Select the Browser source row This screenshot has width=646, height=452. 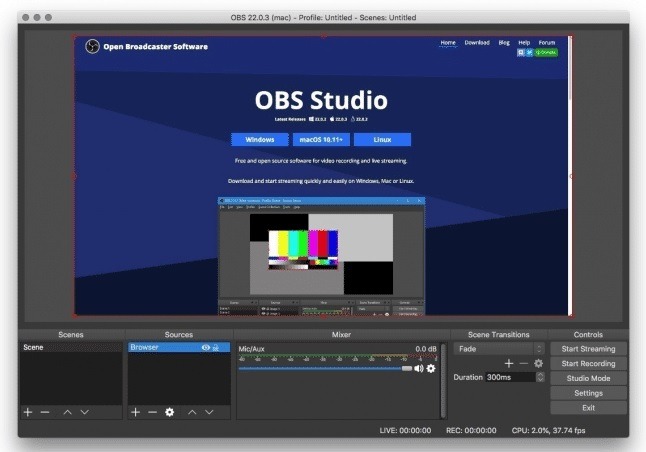[179, 347]
